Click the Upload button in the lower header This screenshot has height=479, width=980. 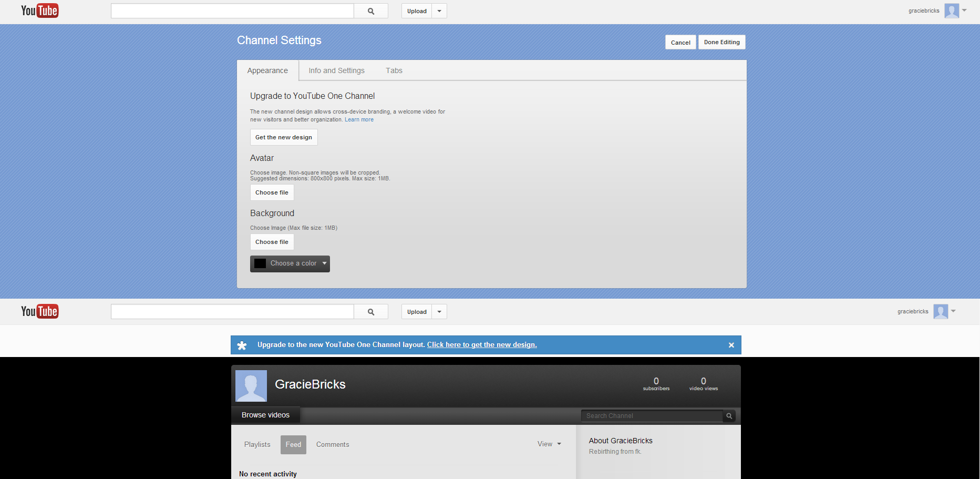point(417,312)
